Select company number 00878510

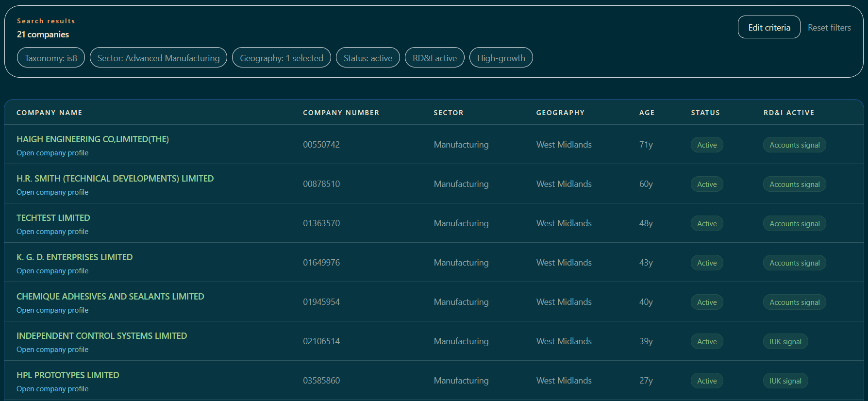pos(321,184)
